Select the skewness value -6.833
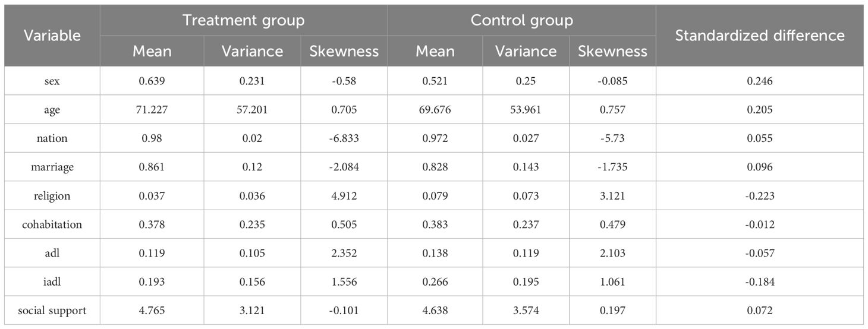Screen dimensions: 868x329 (344, 138)
